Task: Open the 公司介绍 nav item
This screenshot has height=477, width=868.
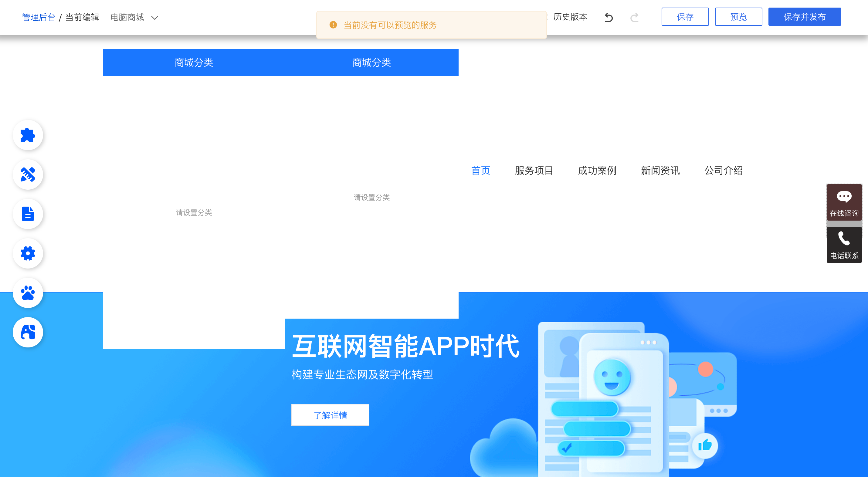Action: click(724, 171)
